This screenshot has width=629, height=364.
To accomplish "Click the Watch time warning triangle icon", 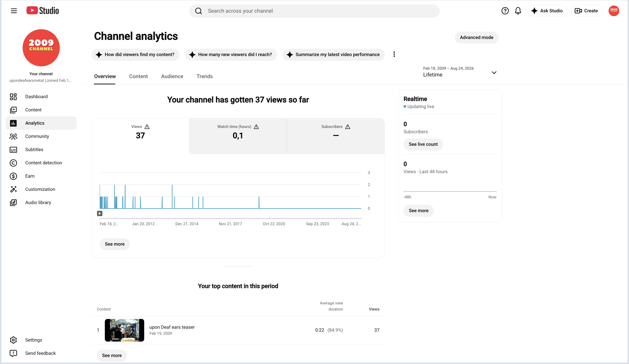I will pos(256,127).
